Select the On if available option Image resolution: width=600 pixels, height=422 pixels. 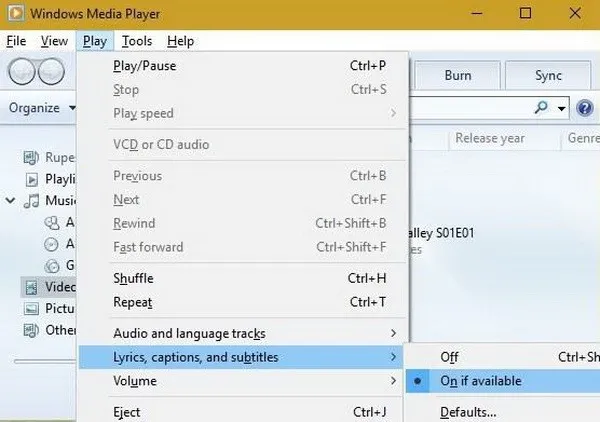point(481,381)
